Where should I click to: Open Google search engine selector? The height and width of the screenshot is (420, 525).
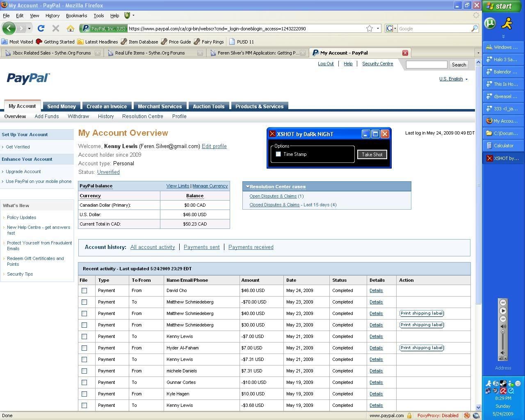391,28
